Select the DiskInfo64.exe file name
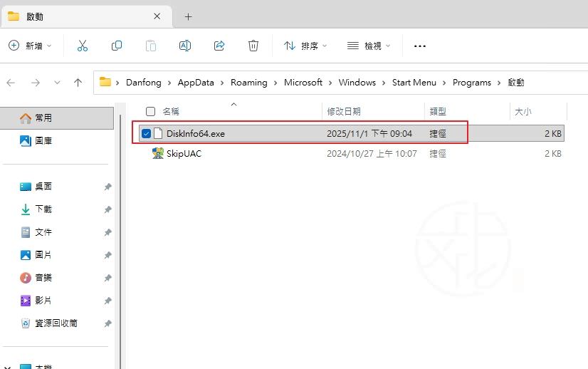 pyautogui.click(x=195, y=134)
